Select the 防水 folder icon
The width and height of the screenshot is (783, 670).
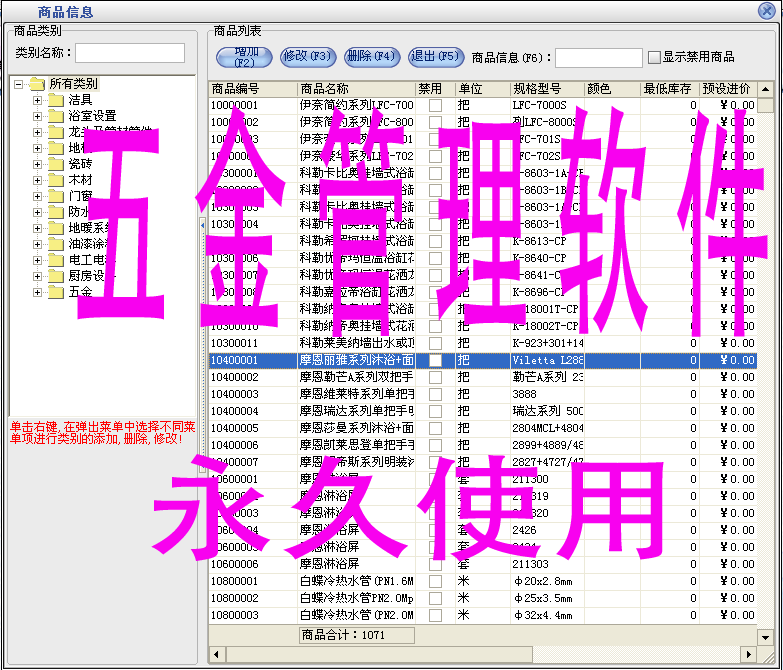pyautogui.click(x=56, y=212)
